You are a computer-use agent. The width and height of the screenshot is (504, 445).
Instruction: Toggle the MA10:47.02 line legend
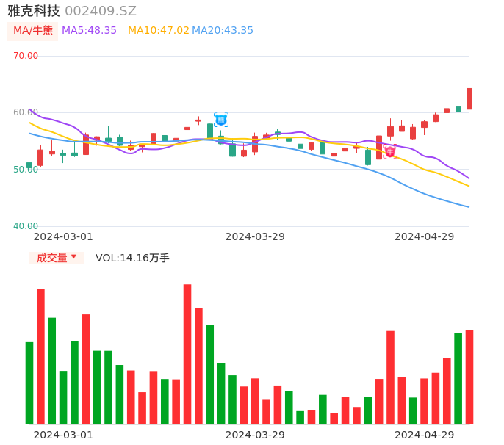(158, 31)
